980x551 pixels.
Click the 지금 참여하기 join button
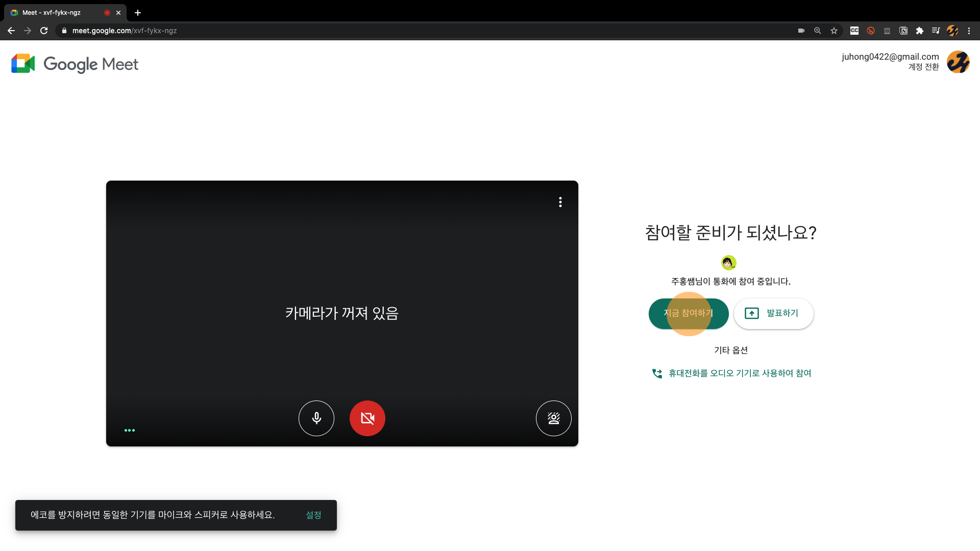coord(688,313)
